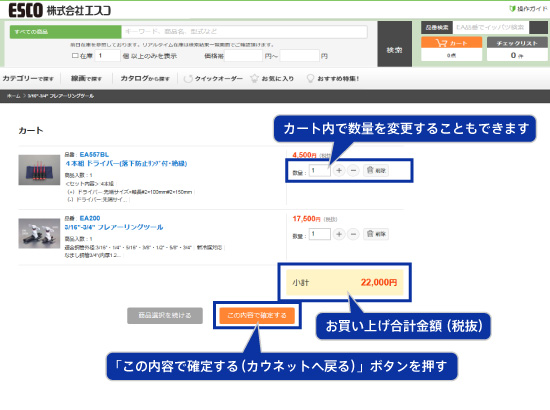Open the フレアーリングツール product title link
Screen dimensions: 550x410
pos(114,227)
